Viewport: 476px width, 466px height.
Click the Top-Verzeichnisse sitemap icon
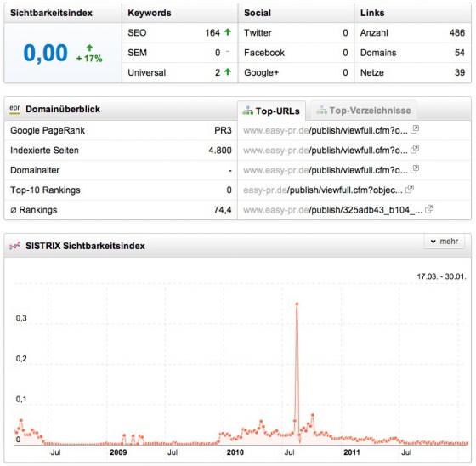(x=321, y=110)
